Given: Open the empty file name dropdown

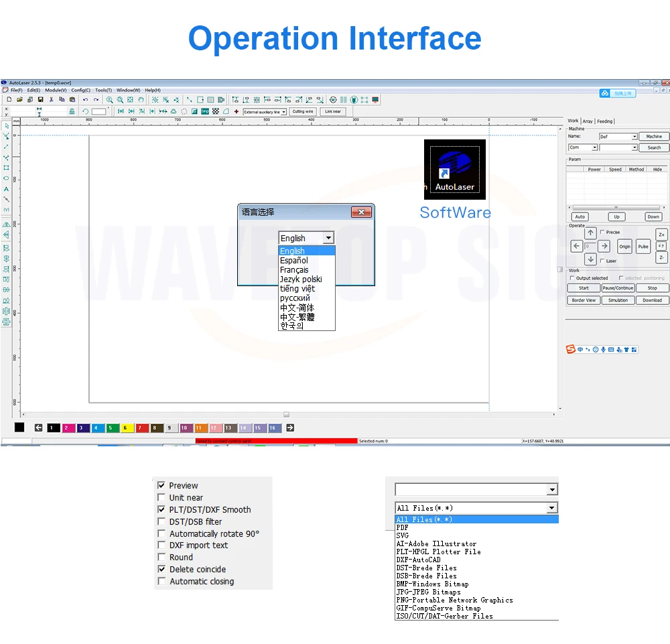Looking at the screenshot, I should coord(552,489).
